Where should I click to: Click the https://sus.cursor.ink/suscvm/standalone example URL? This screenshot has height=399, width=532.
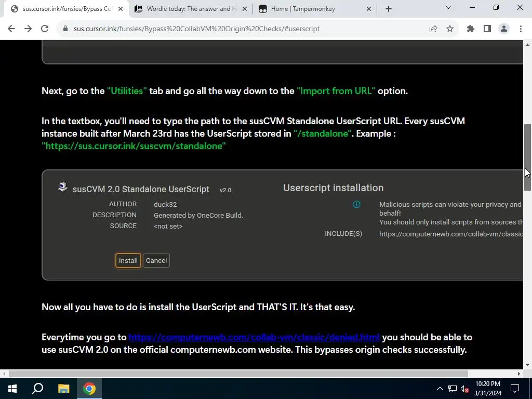[134, 146]
